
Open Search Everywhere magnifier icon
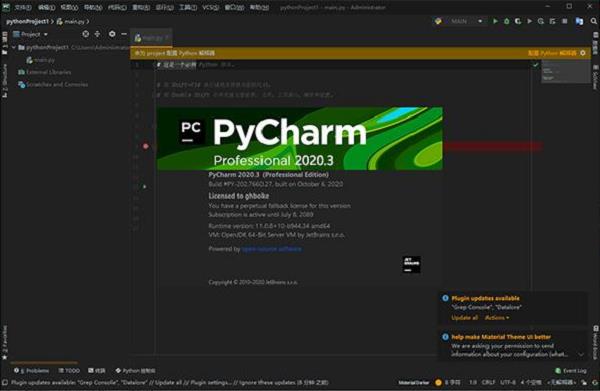tap(593, 21)
